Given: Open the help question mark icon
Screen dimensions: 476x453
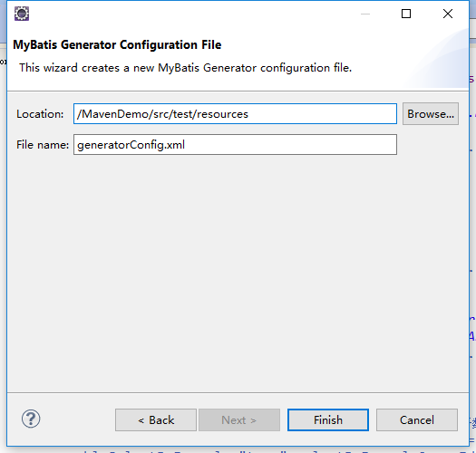Looking at the screenshot, I should click(x=31, y=419).
